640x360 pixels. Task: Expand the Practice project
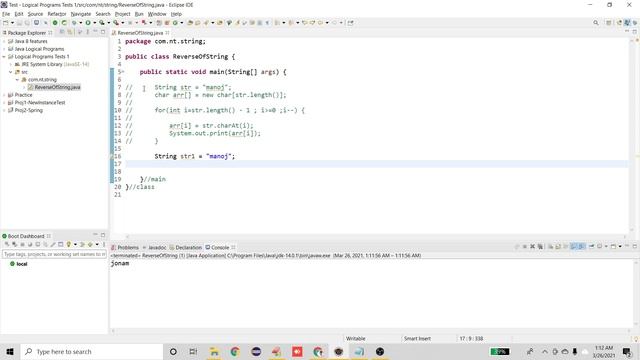tap(4, 95)
